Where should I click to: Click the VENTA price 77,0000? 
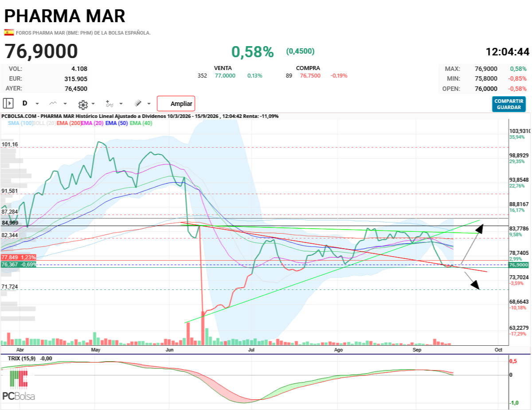coord(225,76)
